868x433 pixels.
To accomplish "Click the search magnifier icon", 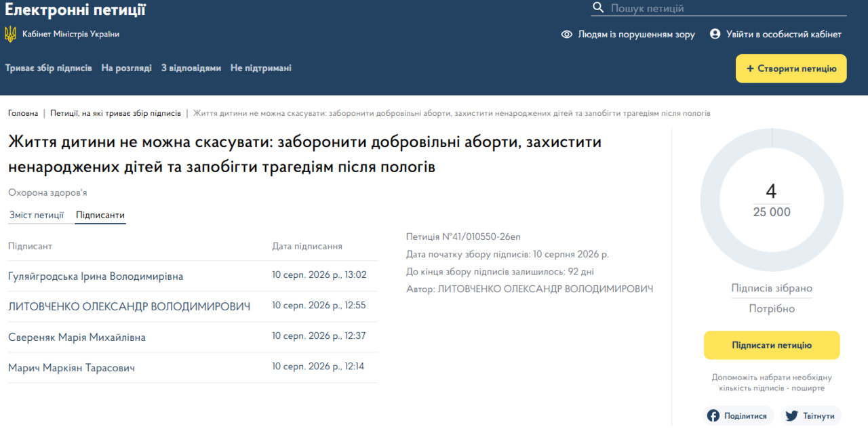I will [x=597, y=7].
